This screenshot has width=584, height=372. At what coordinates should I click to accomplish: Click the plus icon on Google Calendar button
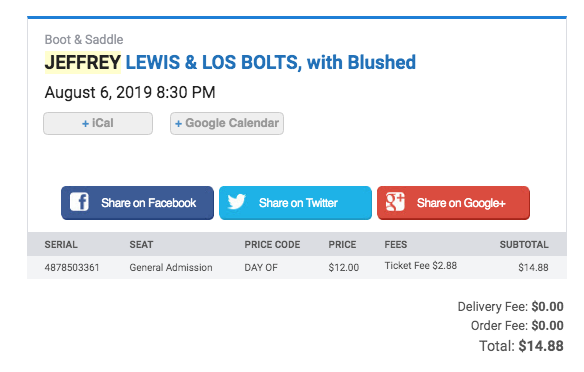click(178, 124)
